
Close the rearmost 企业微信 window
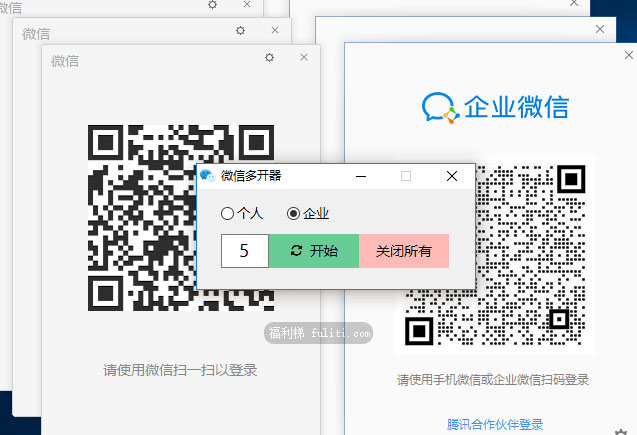tap(574, 3)
